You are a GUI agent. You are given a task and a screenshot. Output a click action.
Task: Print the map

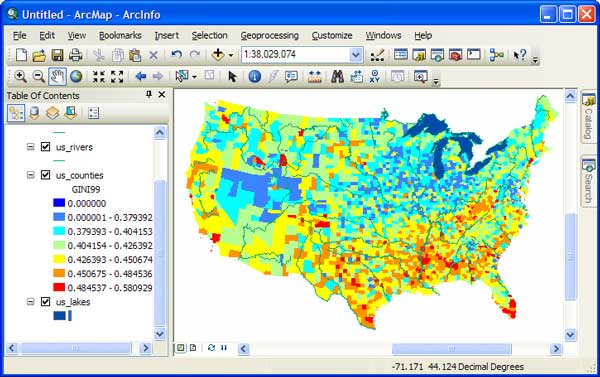click(75, 55)
